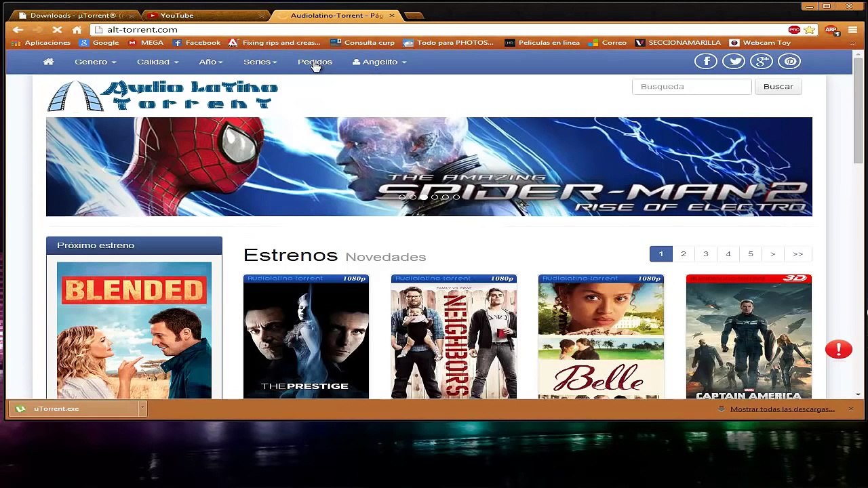868x488 pixels.
Task: Click the browser back arrow
Action: tap(18, 30)
